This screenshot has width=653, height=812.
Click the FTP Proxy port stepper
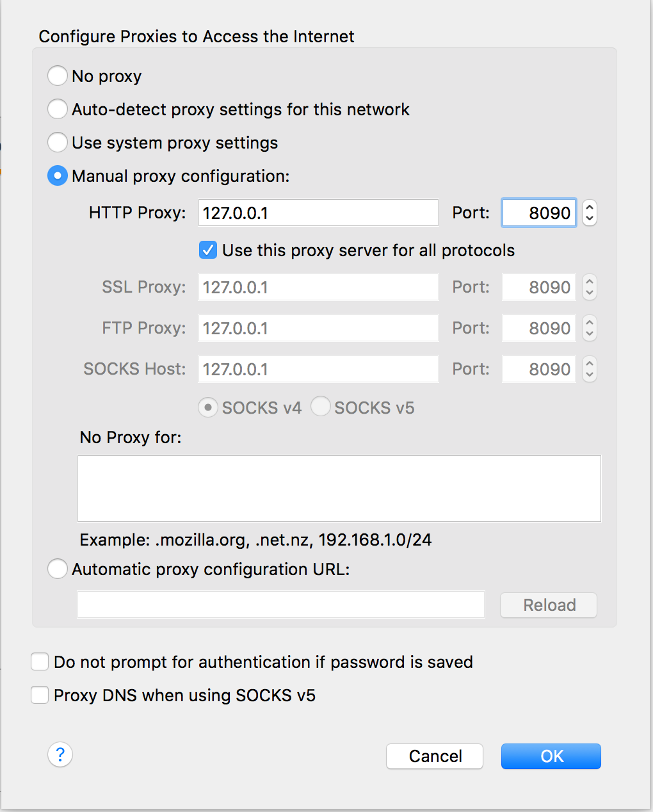(x=590, y=328)
